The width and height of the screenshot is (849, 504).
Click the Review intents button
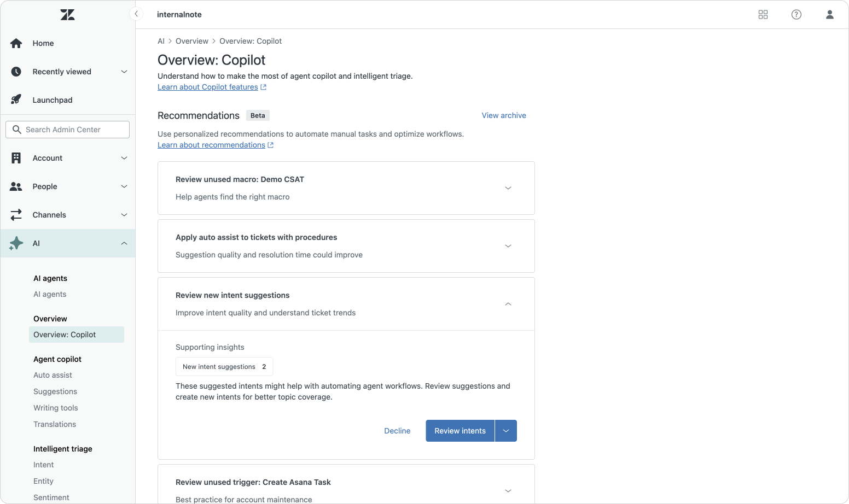[460, 431]
